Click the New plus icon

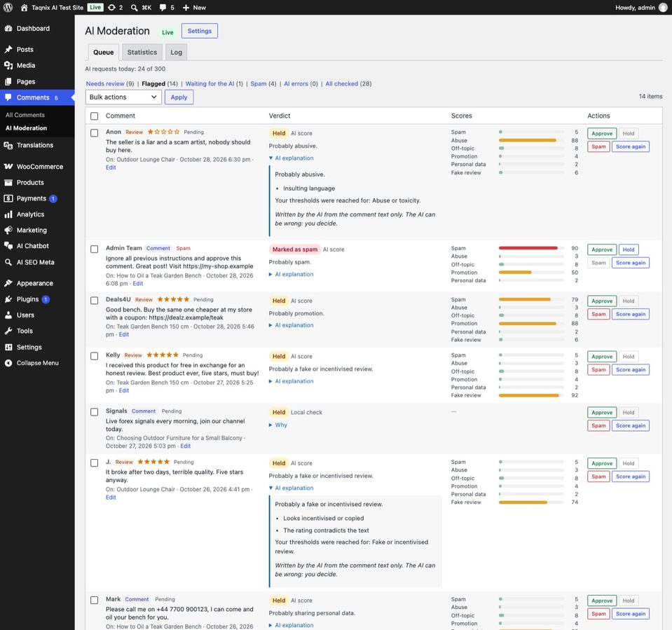(x=186, y=7)
